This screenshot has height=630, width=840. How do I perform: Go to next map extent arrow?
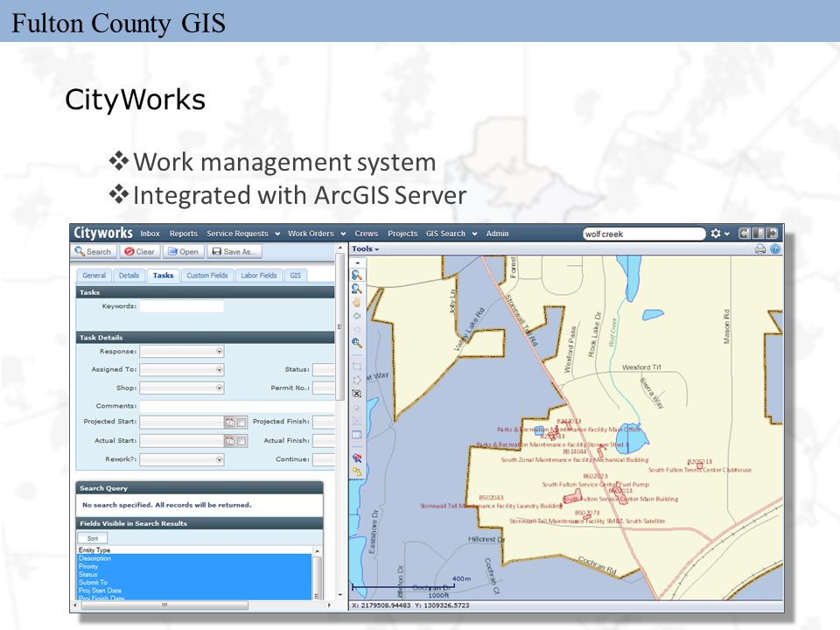(357, 330)
